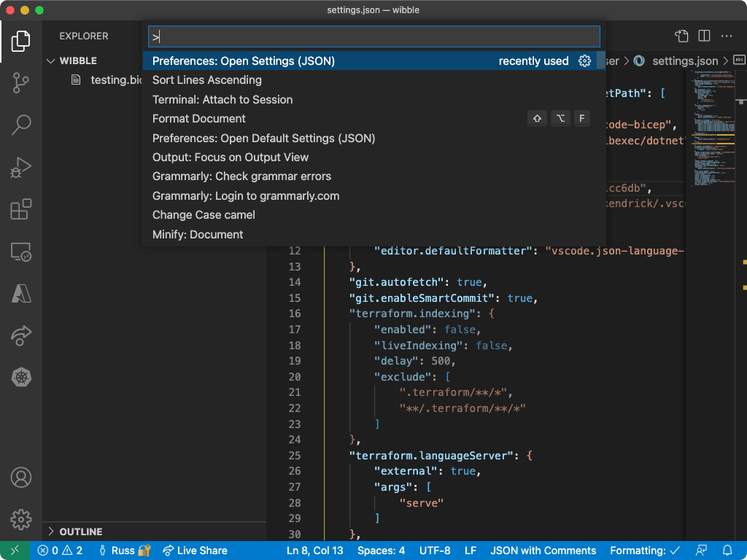Image resolution: width=747 pixels, height=560 pixels.
Task: Open Live Share activity bar view
Action: [20, 335]
